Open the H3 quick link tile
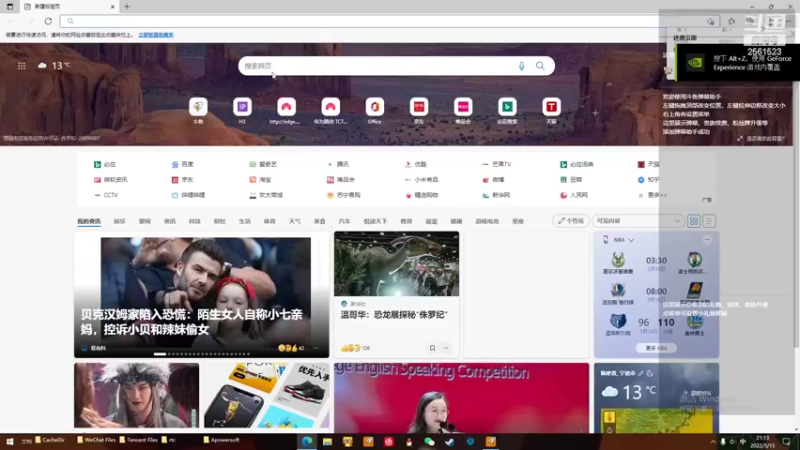The height and width of the screenshot is (450, 800). [242, 107]
